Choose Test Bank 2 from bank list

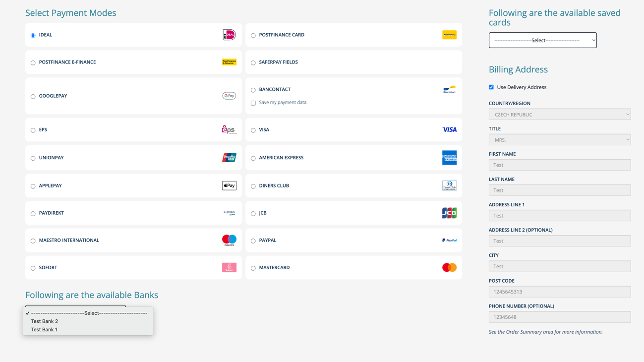coord(45,321)
